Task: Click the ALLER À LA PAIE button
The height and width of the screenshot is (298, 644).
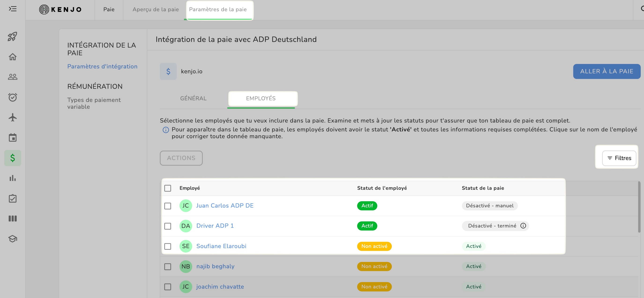Action: tap(607, 71)
